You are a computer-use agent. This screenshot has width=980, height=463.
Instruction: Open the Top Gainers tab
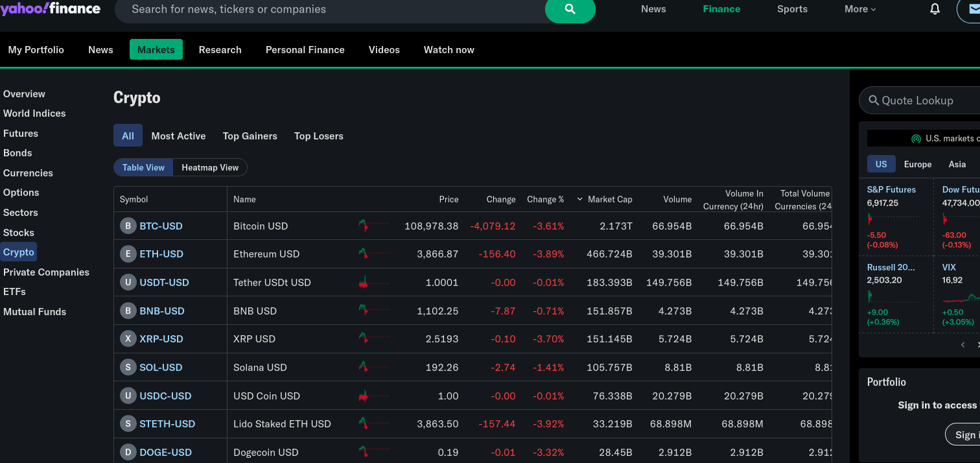[250, 136]
